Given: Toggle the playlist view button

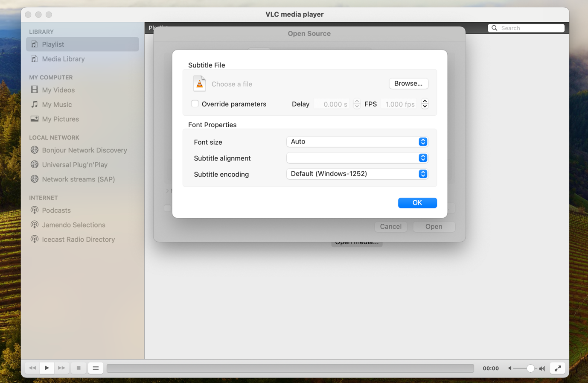Looking at the screenshot, I should pos(96,368).
